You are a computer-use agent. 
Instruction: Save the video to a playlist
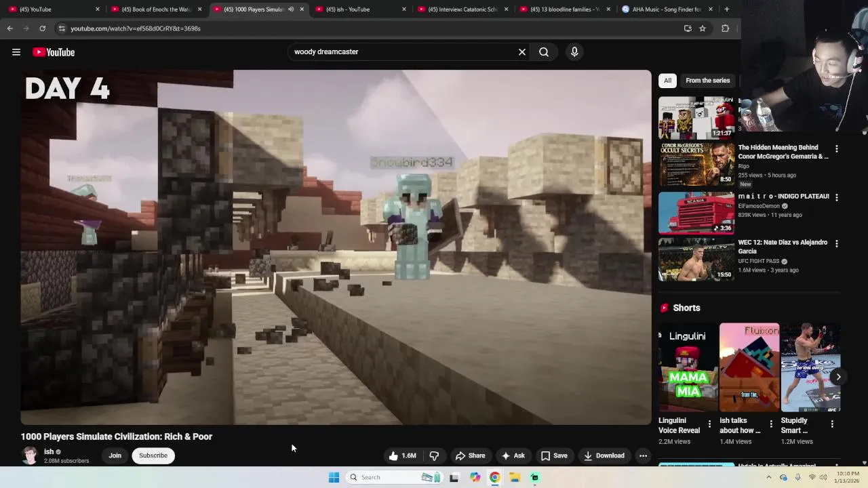pyautogui.click(x=554, y=455)
